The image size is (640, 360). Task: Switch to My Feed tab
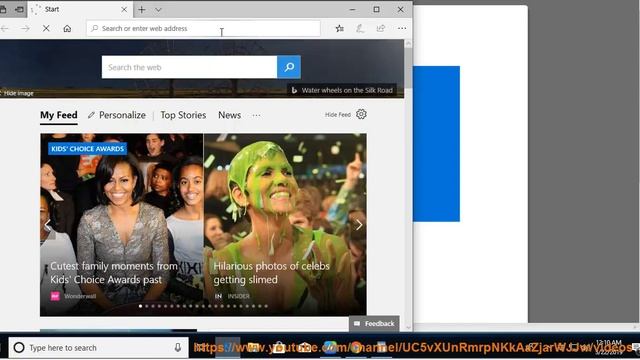[59, 115]
